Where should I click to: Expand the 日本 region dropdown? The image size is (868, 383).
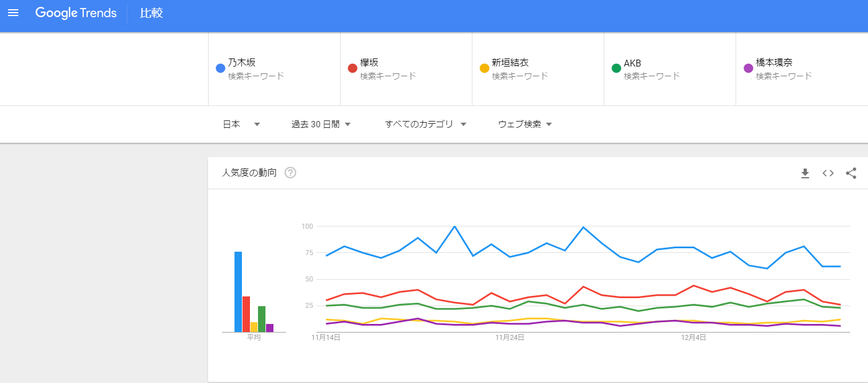click(241, 124)
